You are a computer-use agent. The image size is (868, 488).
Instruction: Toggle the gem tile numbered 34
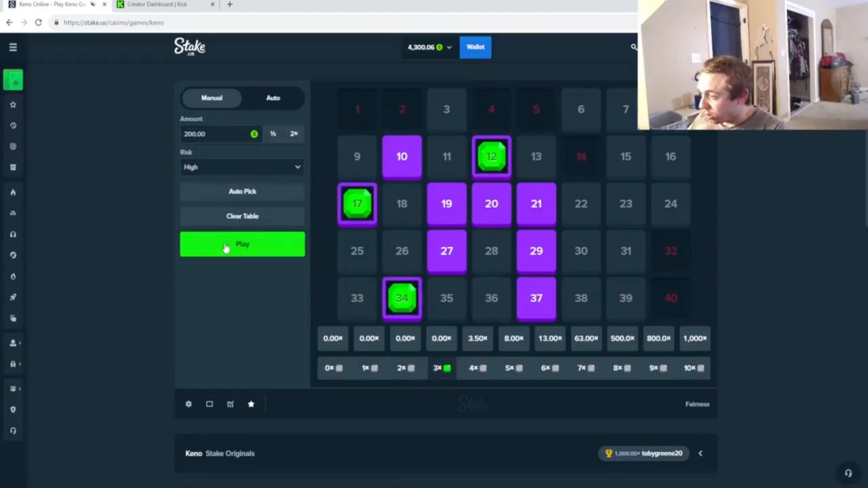[x=402, y=298]
